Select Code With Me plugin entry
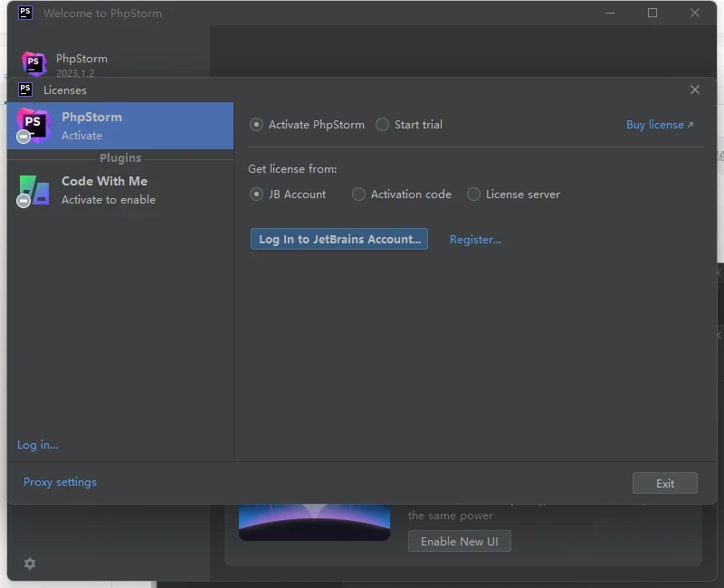The width and height of the screenshot is (724, 588). (120, 190)
